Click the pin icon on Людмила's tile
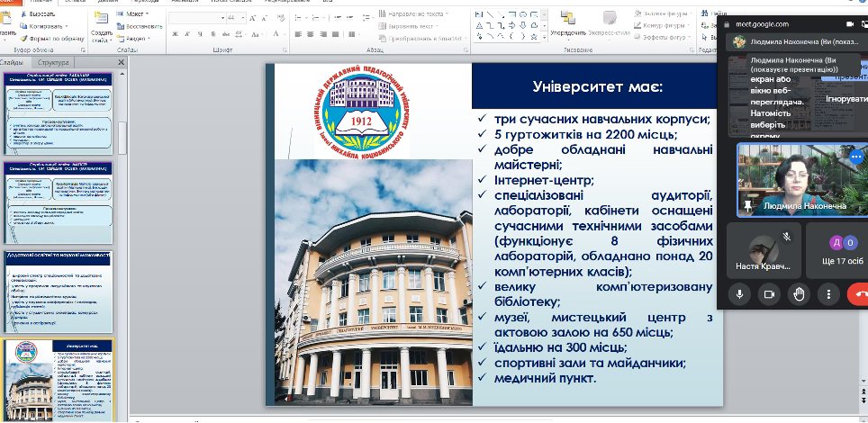This screenshot has height=423, width=868. [x=748, y=206]
